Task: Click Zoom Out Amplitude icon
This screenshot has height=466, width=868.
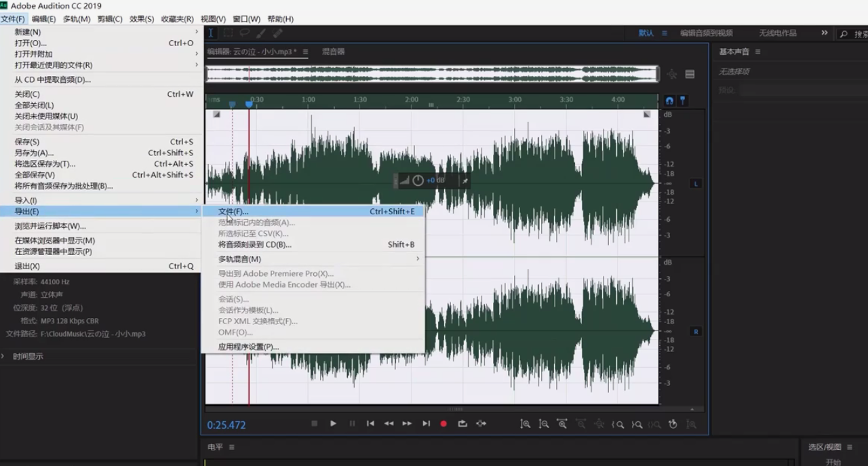Action: [544, 424]
